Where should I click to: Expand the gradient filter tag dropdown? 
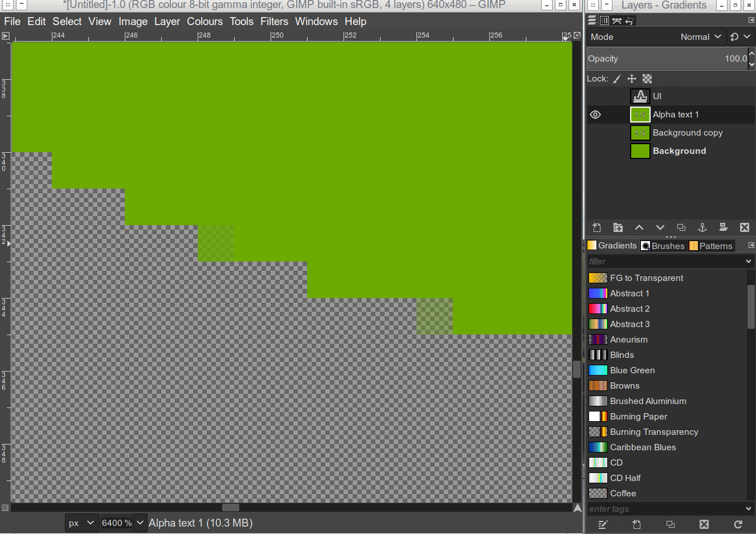749,262
